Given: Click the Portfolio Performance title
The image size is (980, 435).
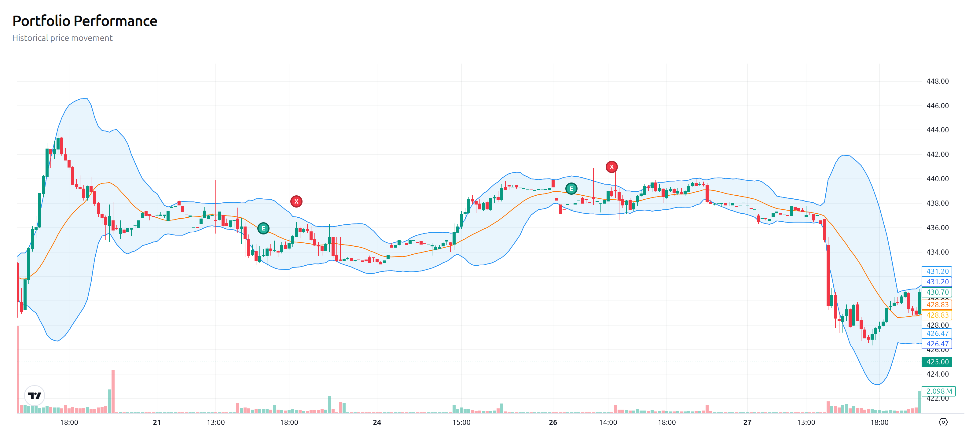Looking at the screenshot, I should coord(85,21).
